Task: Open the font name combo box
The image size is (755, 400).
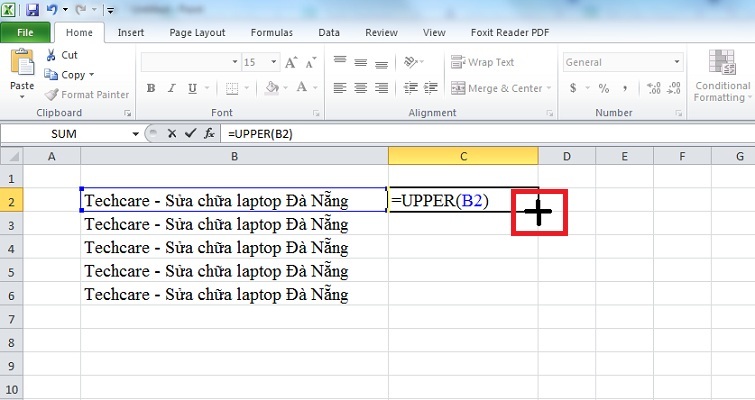Action: (x=191, y=62)
